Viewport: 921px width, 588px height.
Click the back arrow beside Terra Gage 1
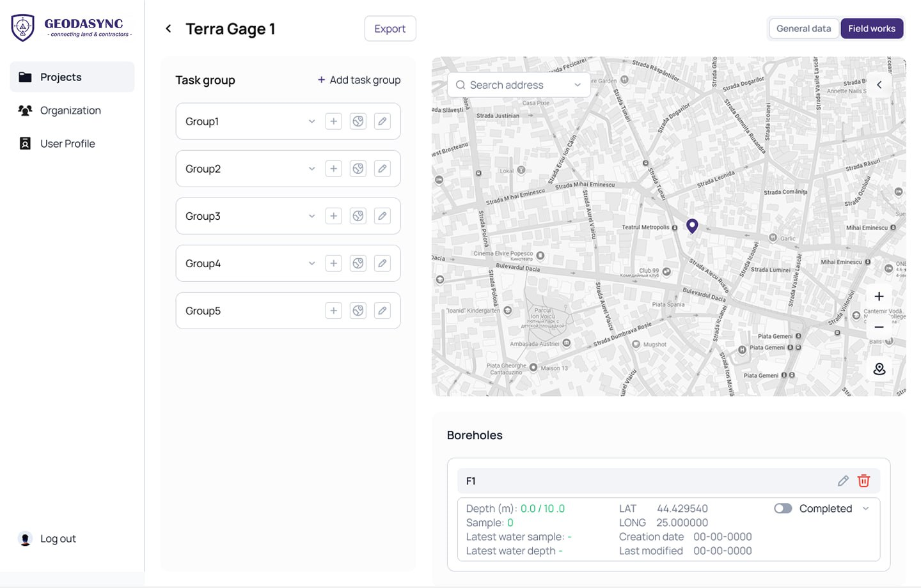point(168,29)
